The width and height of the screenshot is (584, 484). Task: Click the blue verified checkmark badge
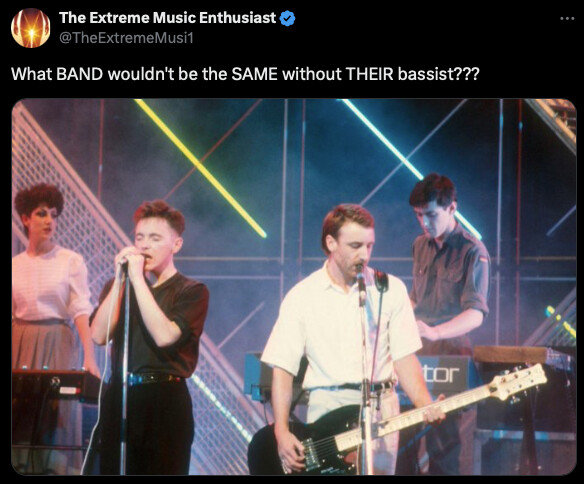(x=287, y=18)
